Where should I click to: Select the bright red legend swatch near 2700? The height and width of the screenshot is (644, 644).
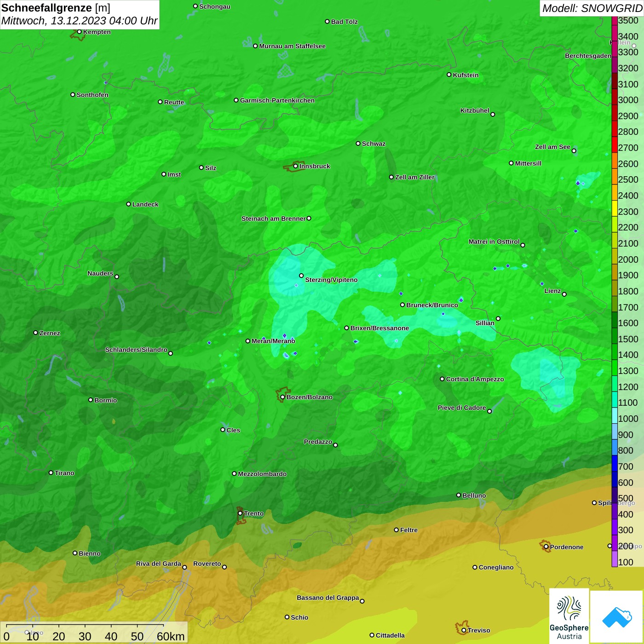615,145
